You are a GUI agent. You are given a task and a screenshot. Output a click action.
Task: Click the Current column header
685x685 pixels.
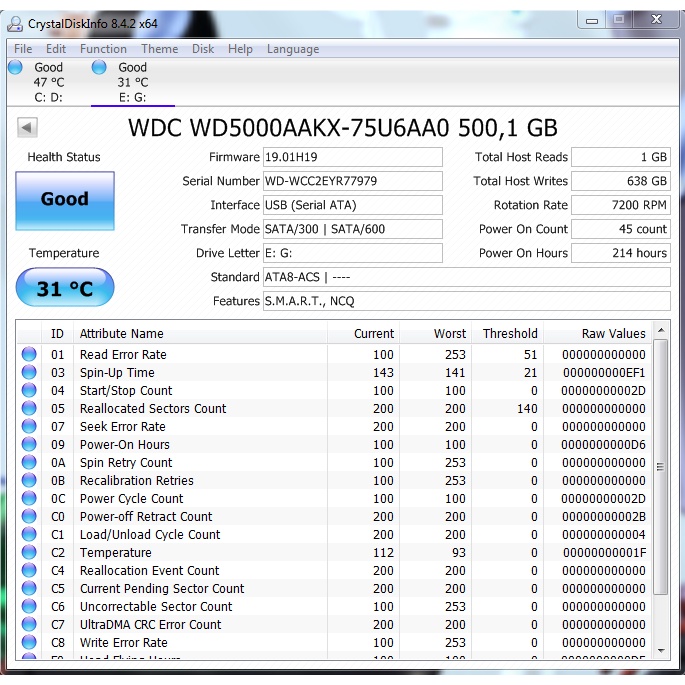point(363,334)
